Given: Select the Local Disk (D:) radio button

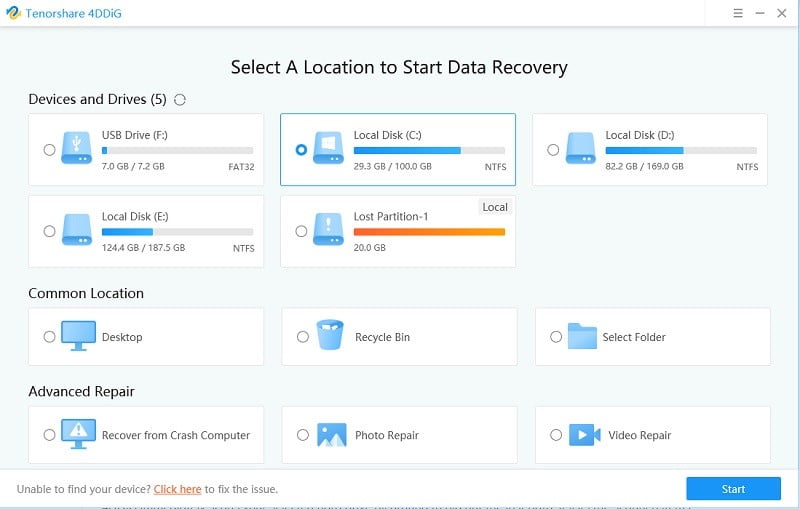Looking at the screenshot, I should point(553,150).
